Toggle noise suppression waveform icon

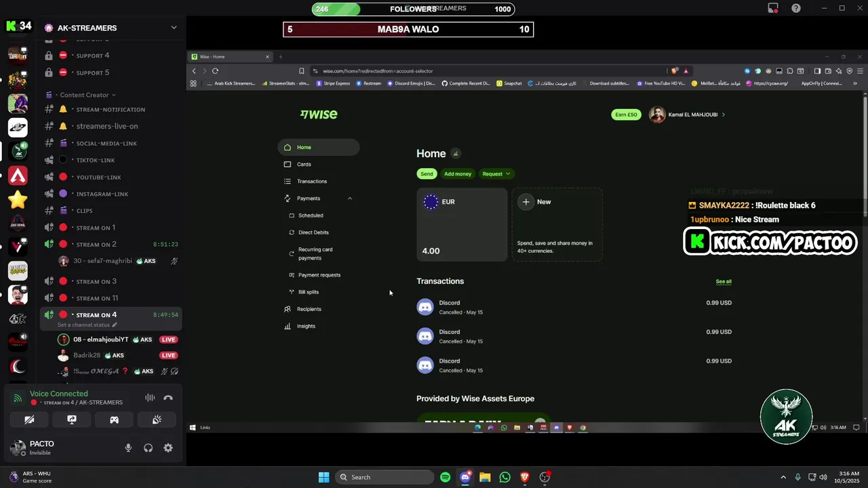[x=150, y=398]
